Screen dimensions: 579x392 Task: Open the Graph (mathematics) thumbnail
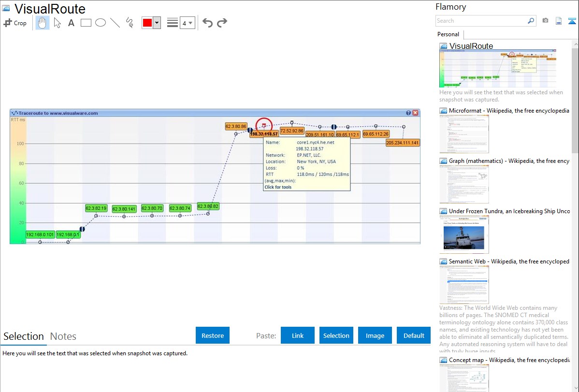click(464, 184)
